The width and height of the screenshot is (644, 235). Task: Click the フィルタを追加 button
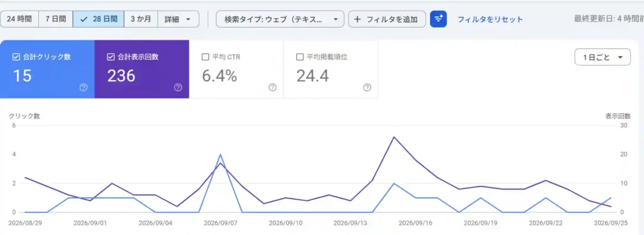tap(387, 19)
